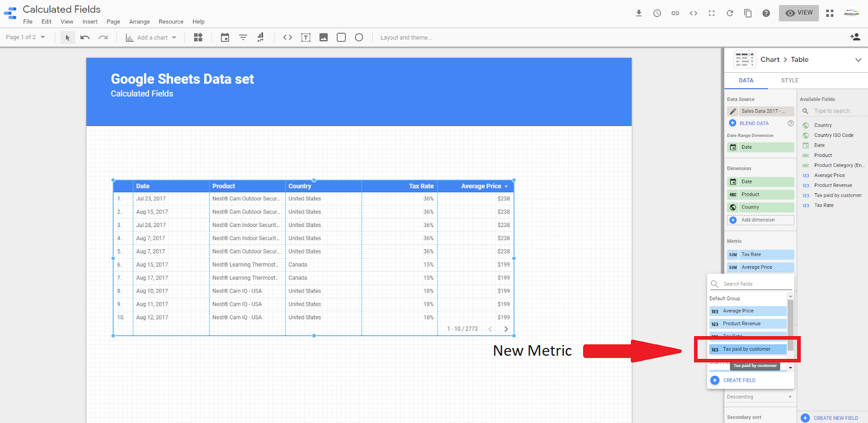
Task: Click Country ISO Code in Available Fields
Action: click(833, 135)
